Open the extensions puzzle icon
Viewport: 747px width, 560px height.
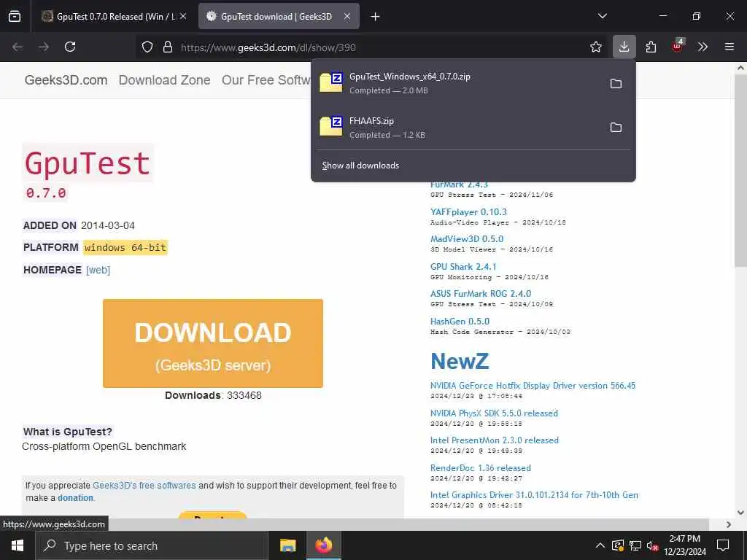[651, 47]
